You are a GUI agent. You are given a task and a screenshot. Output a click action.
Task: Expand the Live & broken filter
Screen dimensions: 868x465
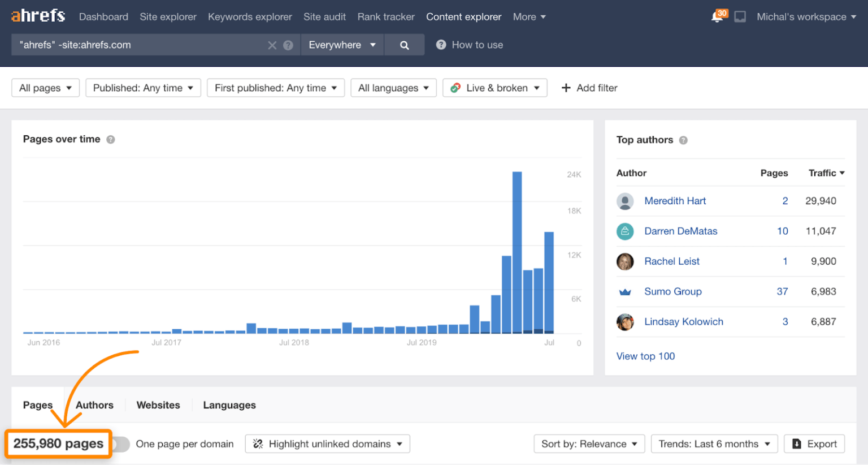(x=495, y=88)
